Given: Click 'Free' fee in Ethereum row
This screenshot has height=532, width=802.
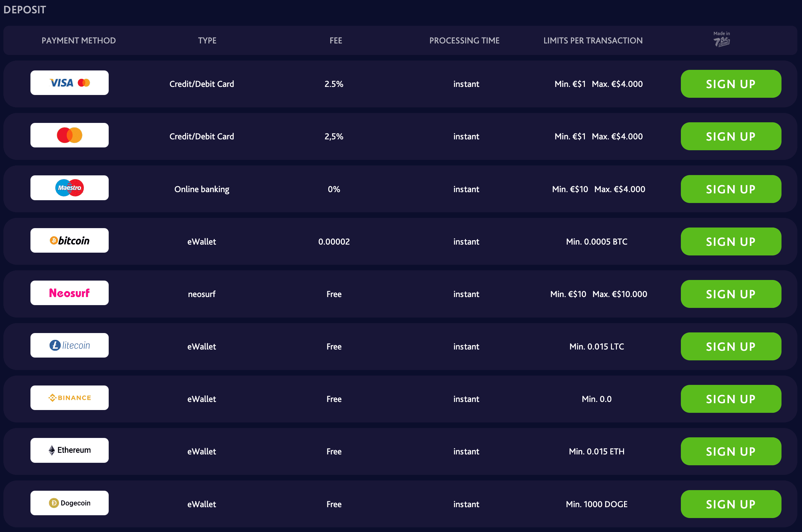Looking at the screenshot, I should pyautogui.click(x=334, y=451).
